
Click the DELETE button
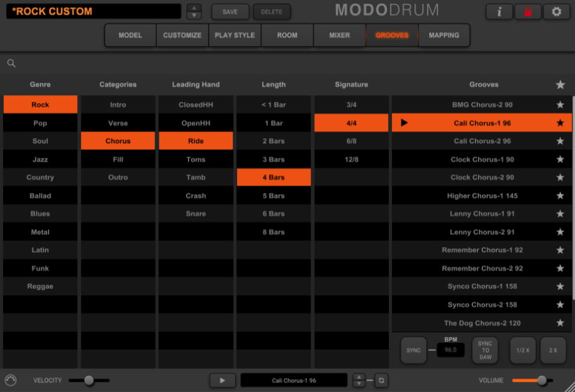[x=271, y=12]
